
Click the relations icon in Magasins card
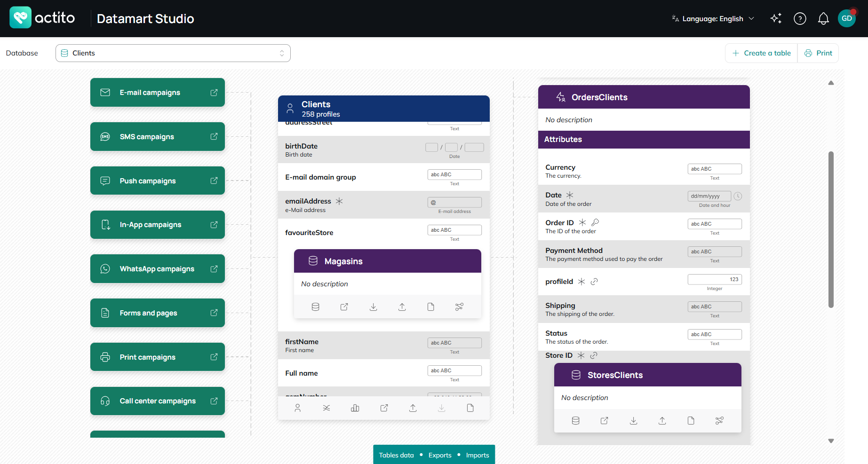[x=460, y=307]
